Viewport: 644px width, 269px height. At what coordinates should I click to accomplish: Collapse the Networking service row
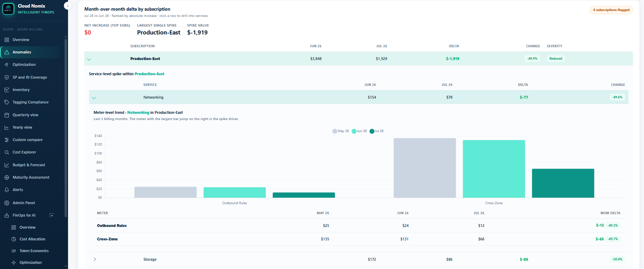click(94, 98)
